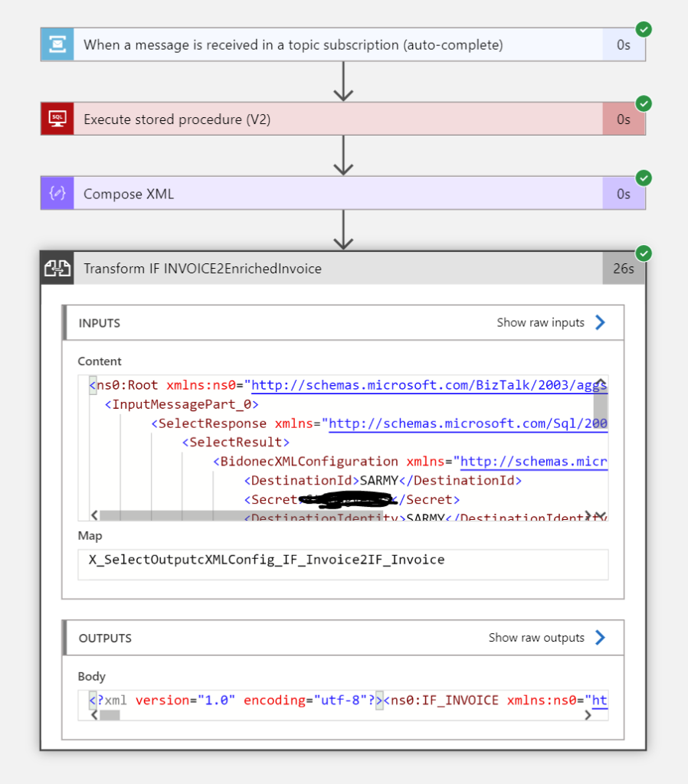The width and height of the screenshot is (688, 784).
Task: Click the Body horizontal scrollbar thumb
Action: pos(110,716)
